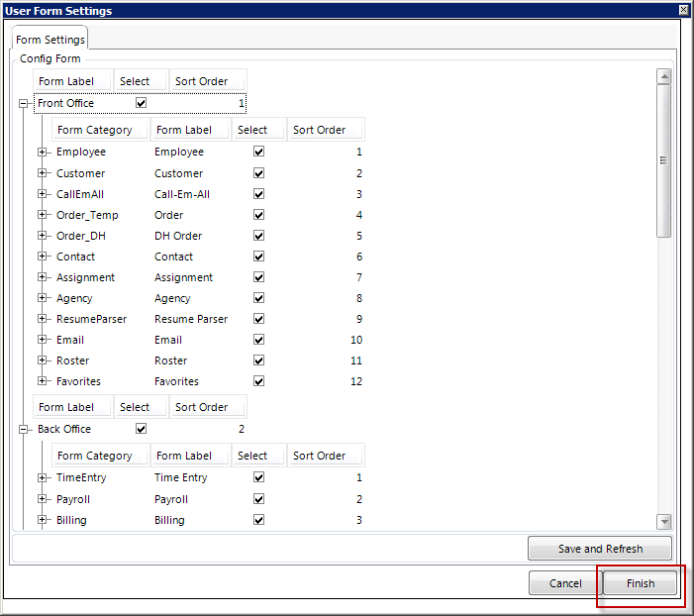Expand the Payroll category row
694x616 pixels.
pyautogui.click(x=42, y=499)
